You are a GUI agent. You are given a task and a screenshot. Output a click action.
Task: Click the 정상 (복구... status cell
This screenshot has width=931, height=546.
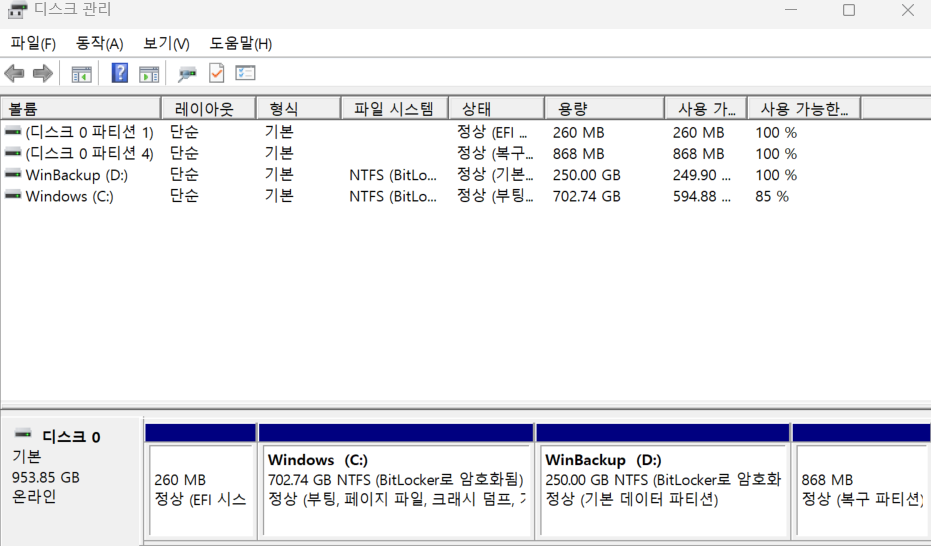495,153
